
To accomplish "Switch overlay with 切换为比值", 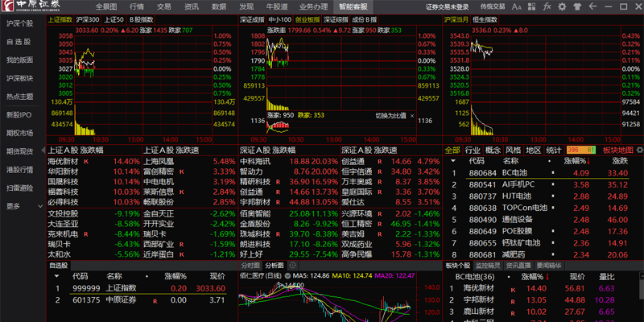I will (x=390, y=116).
